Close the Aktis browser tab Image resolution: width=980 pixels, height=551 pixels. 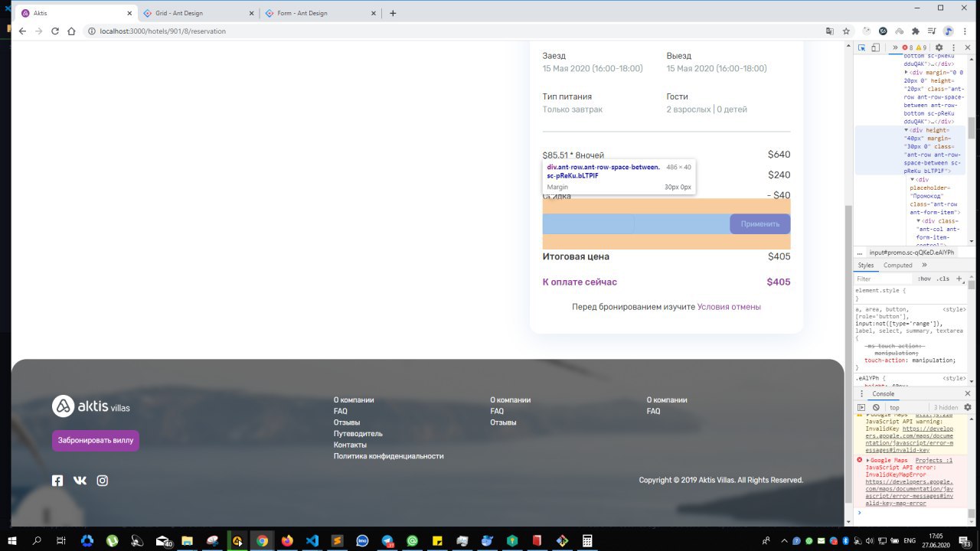pos(130,13)
